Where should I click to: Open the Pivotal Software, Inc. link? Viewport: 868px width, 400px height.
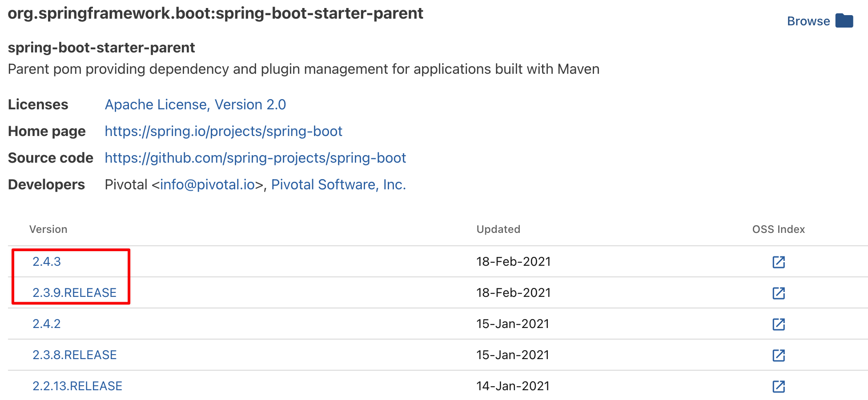point(338,184)
